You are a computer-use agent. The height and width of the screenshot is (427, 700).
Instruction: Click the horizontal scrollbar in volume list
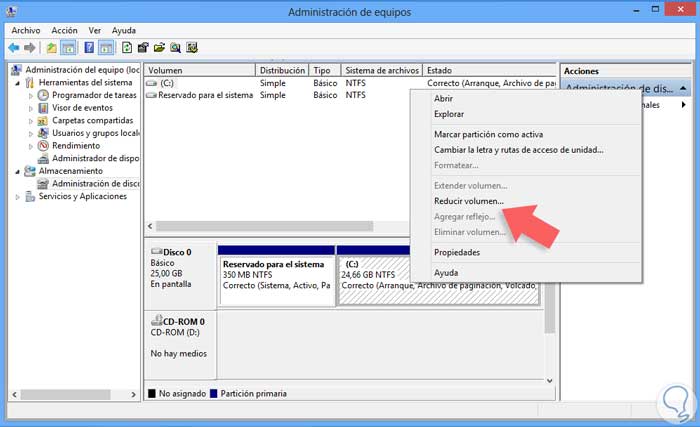(x=264, y=226)
